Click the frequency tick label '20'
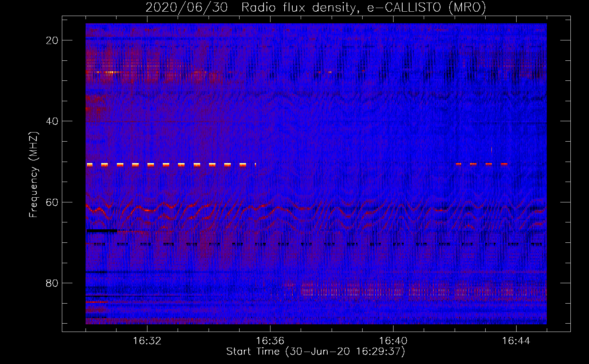The width and height of the screenshot is (589, 364). [x=52, y=40]
